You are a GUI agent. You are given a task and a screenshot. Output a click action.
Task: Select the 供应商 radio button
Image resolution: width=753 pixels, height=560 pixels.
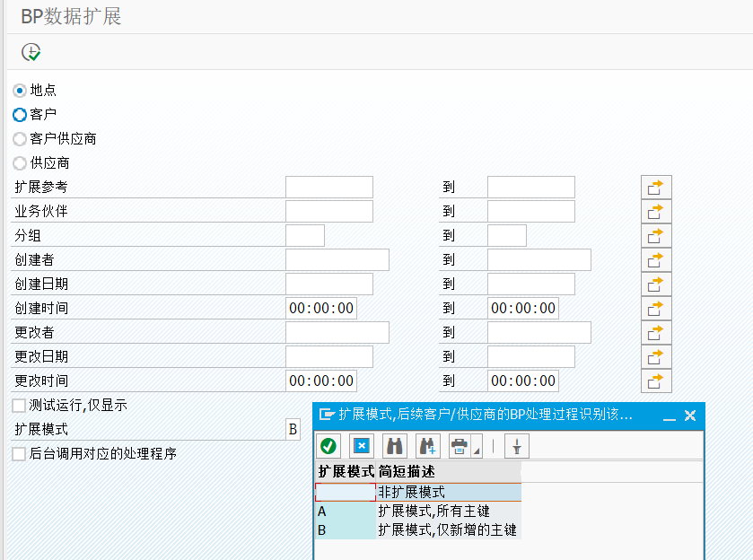click(x=20, y=163)
